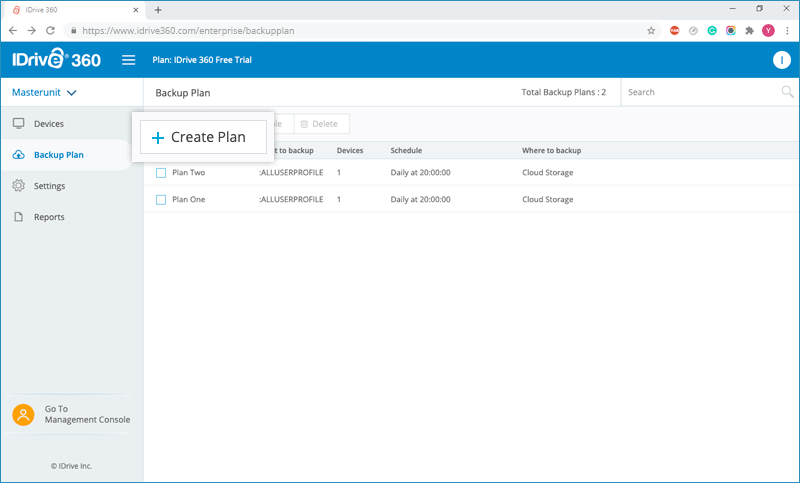Check the Plan One checkbox
This screenshot has height=483, width=800.
(x=161, y=200)
